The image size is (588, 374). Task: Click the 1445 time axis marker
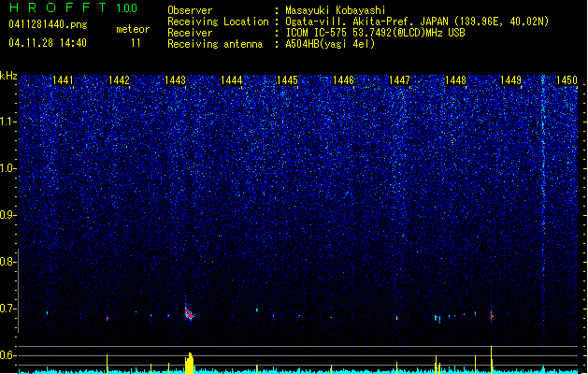coord(287,80)
